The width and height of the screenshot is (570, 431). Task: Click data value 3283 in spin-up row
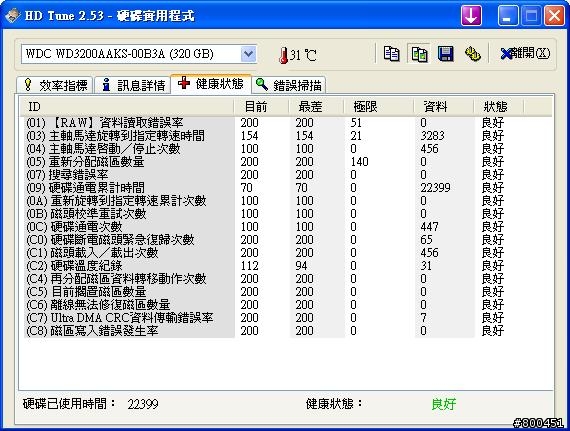432,136
